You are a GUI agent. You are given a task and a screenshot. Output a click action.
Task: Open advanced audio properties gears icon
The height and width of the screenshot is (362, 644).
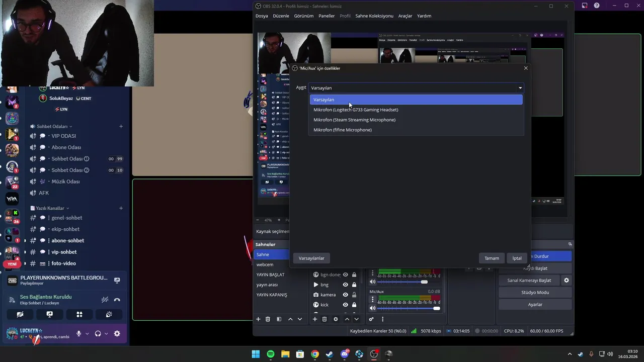(371, 319)
